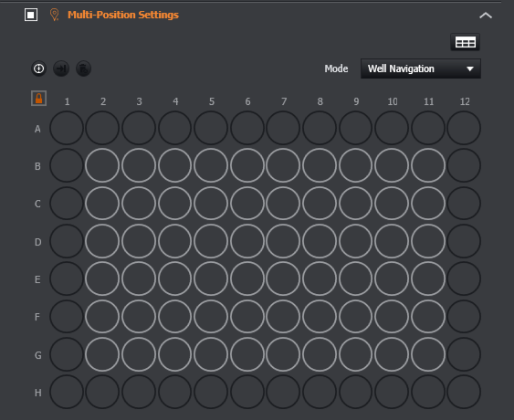Collapse the Multi-Position Settings panel
The height and width of the screenshot is (420, 514).
tap(486, 16)
